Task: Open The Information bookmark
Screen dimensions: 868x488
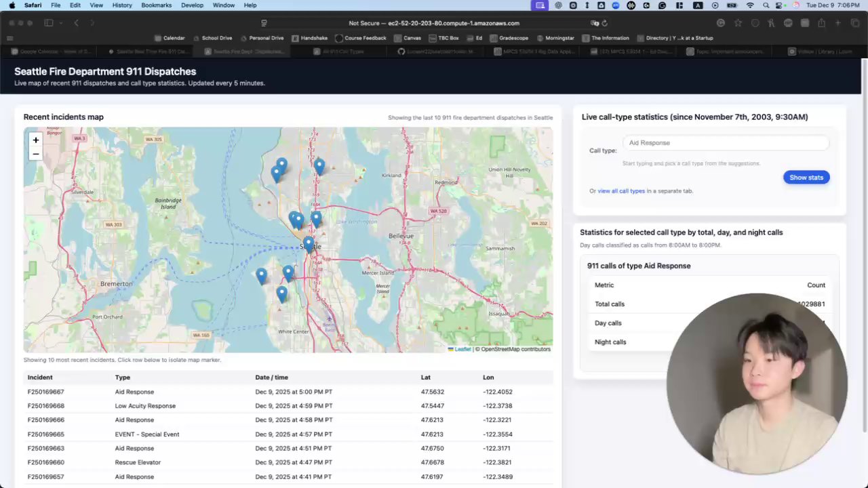Action: 606,38
